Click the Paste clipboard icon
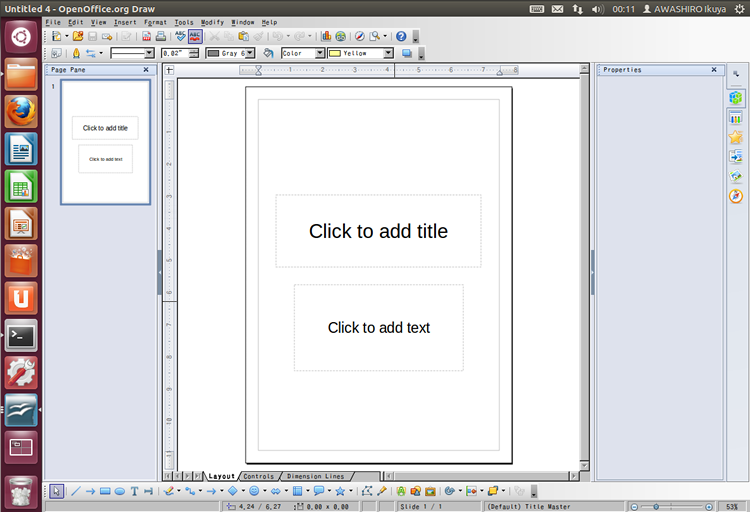 point(243,36)
